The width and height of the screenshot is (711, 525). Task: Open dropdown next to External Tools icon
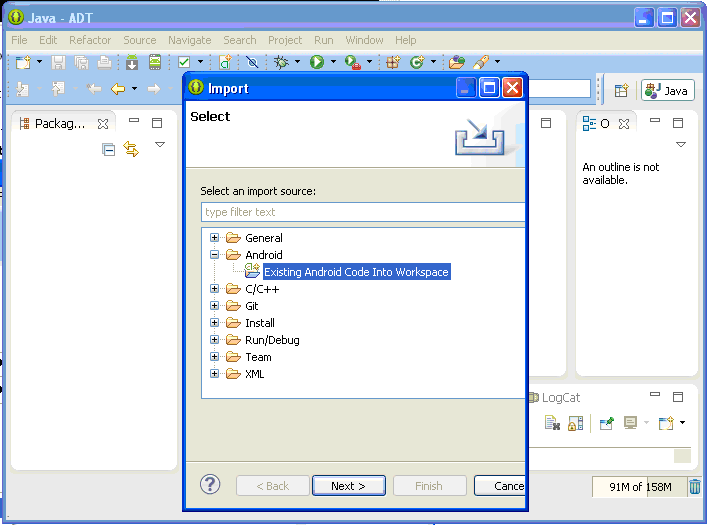[370, 62]
